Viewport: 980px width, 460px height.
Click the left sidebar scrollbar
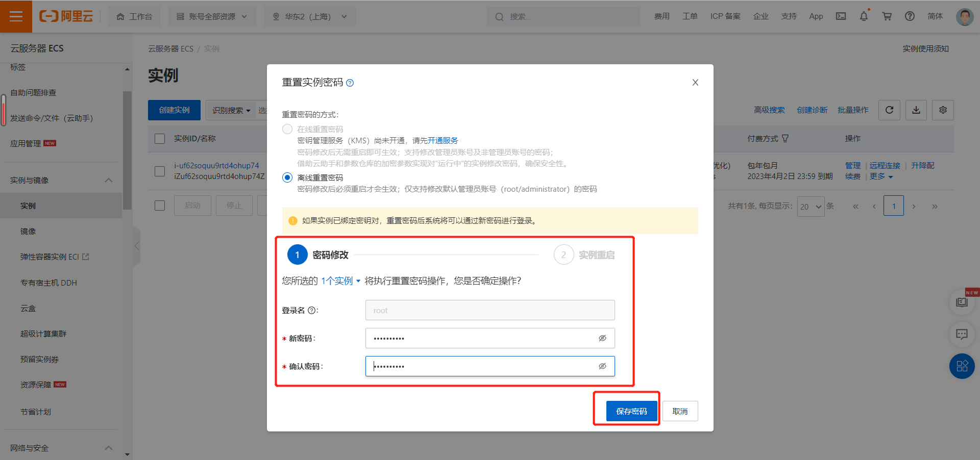(x=127, y=150)
